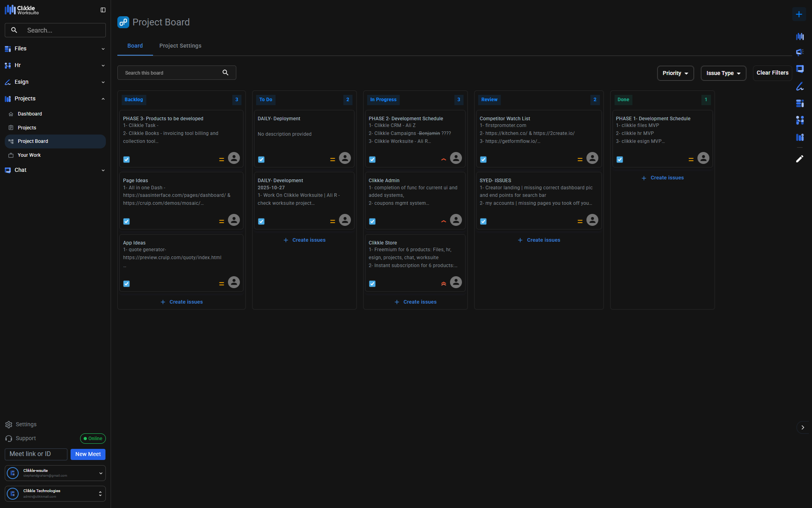
Task: Toggle checkbox on Competitor Watch List card
Action: coord(483,160)
